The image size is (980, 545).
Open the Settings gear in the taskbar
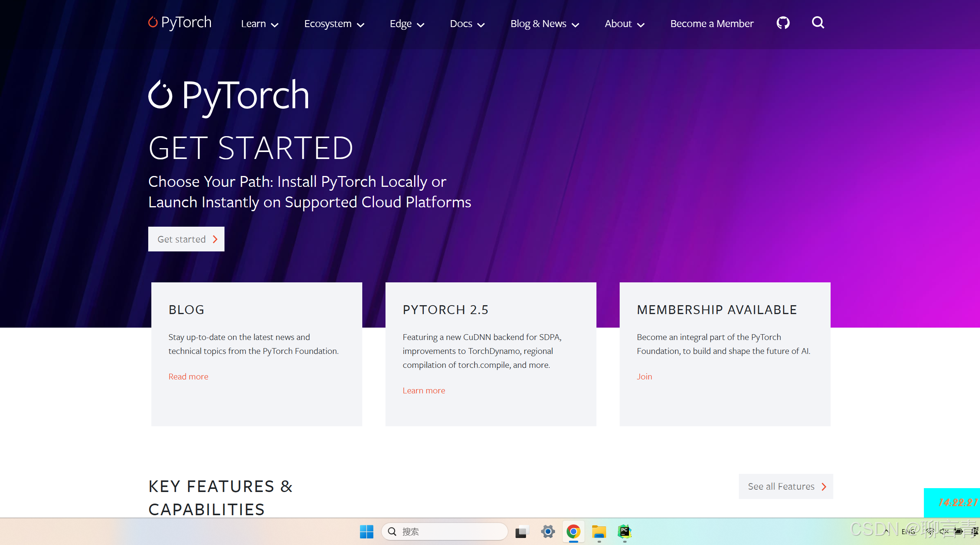point(548,531)
